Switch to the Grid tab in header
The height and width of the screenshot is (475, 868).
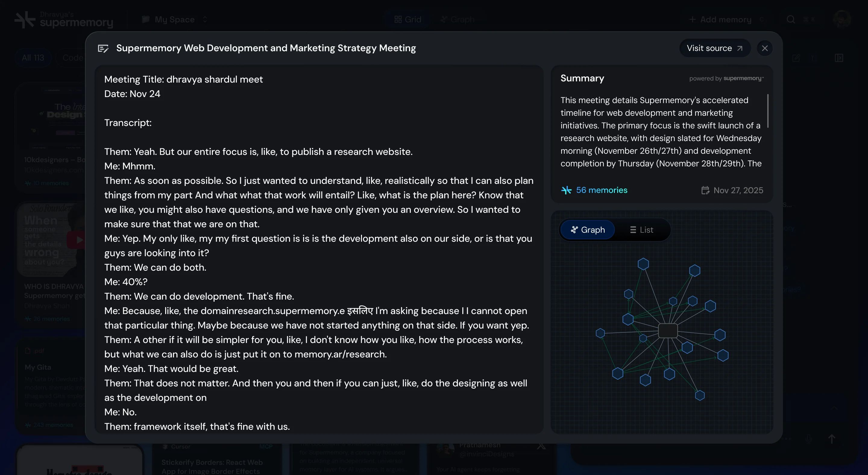[408, 20]
